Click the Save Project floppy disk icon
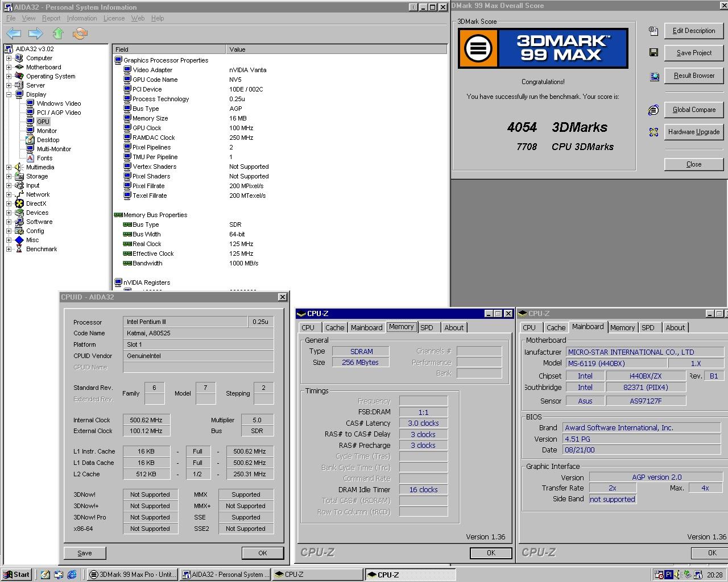 [x=653, y=53]
